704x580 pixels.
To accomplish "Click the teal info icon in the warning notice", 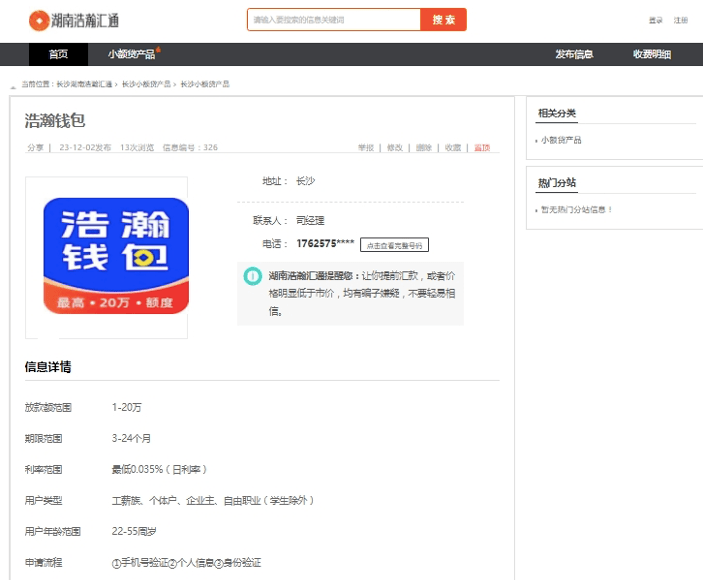I will pyautogui.click(x=252, y=276).
